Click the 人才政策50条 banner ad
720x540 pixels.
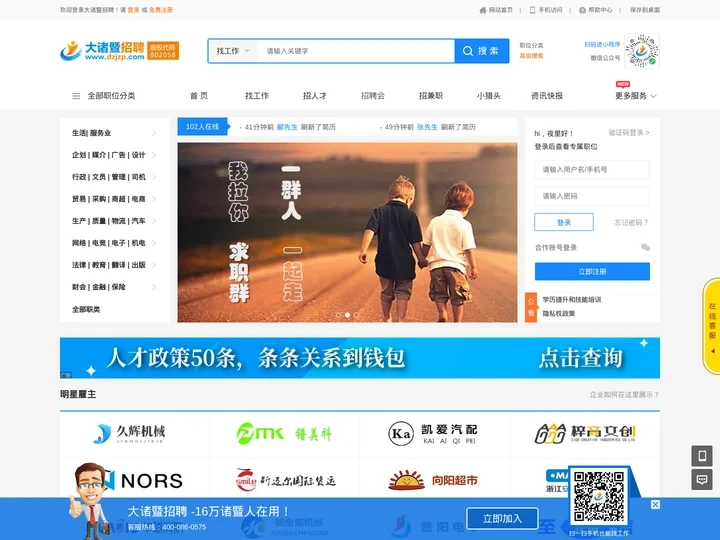[x=360, y=358]
